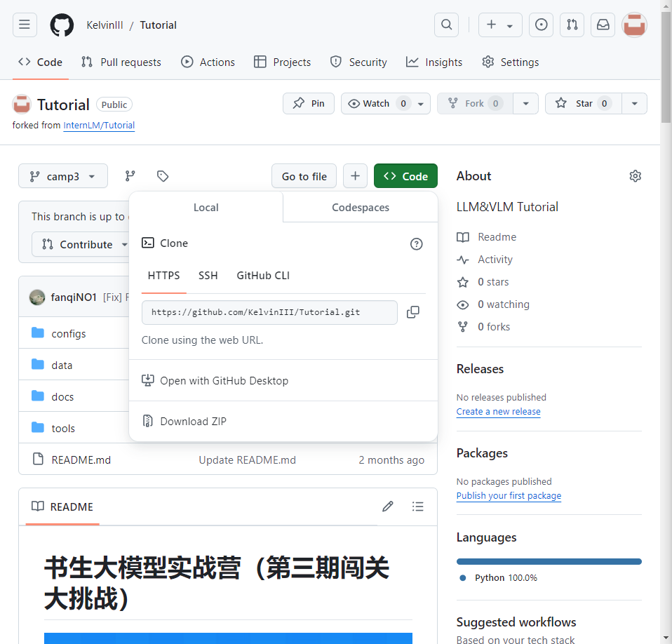Open the README outline list icon
Viewport: 672px width, 644px height.
(x=417, y=507)
